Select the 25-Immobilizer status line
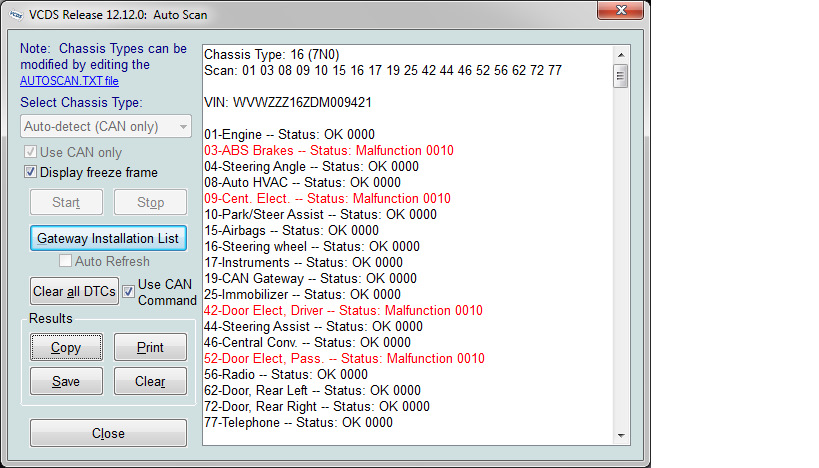The height and width of the screenshot is (468, 819). (302, 295)
